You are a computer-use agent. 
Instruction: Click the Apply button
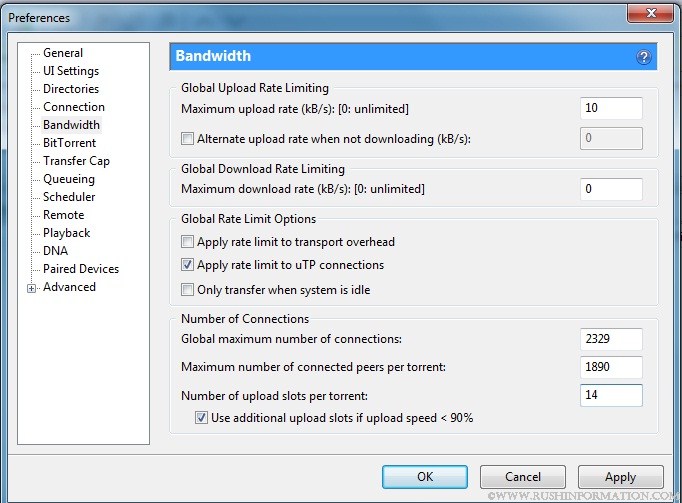(x=620, y=477)
